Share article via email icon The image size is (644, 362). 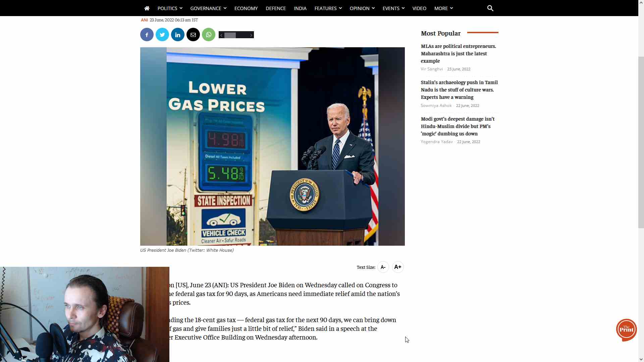pos(193,35)
